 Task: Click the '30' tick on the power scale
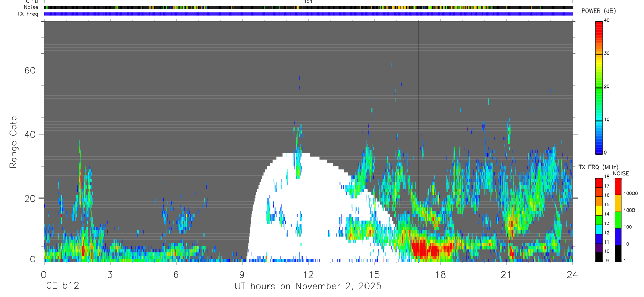click(607, 53)
